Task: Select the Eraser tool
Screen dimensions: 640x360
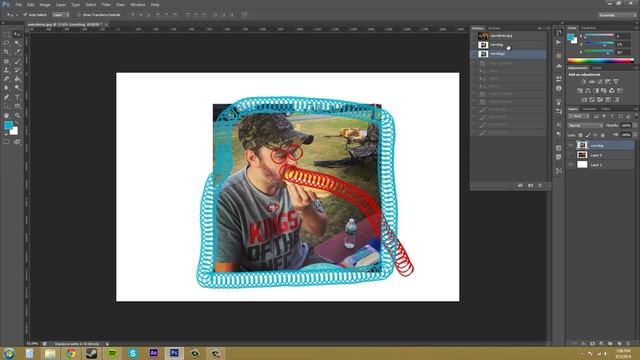Action: point(6,78)
